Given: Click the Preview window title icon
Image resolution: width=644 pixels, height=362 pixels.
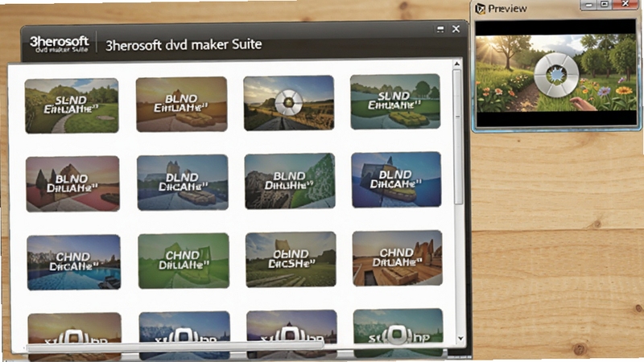Looking at the screenshot, I should (x=480, y=8).
